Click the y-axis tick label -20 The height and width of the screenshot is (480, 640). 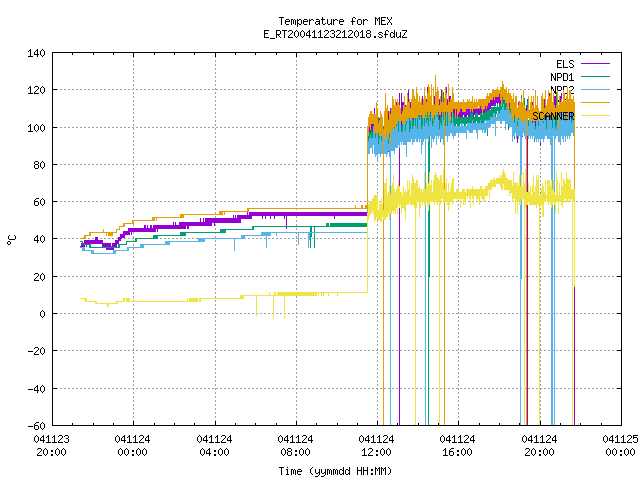[x=36, y=351]
